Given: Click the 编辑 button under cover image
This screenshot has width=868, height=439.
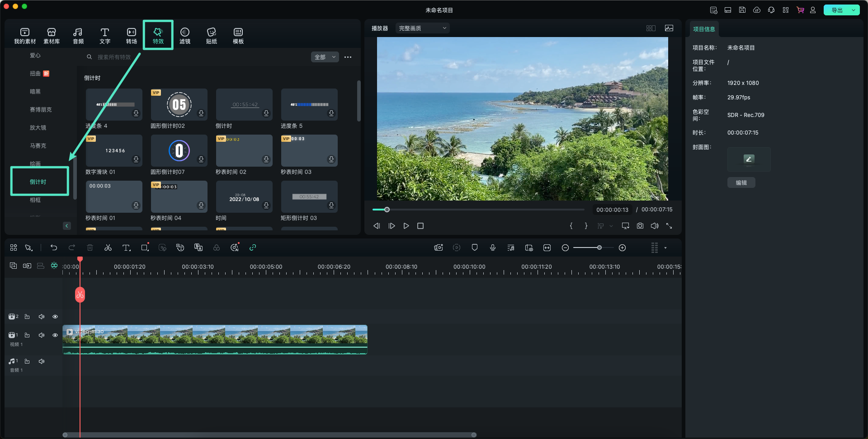Looking at the screenshot, I should click(x=741, y=182).
